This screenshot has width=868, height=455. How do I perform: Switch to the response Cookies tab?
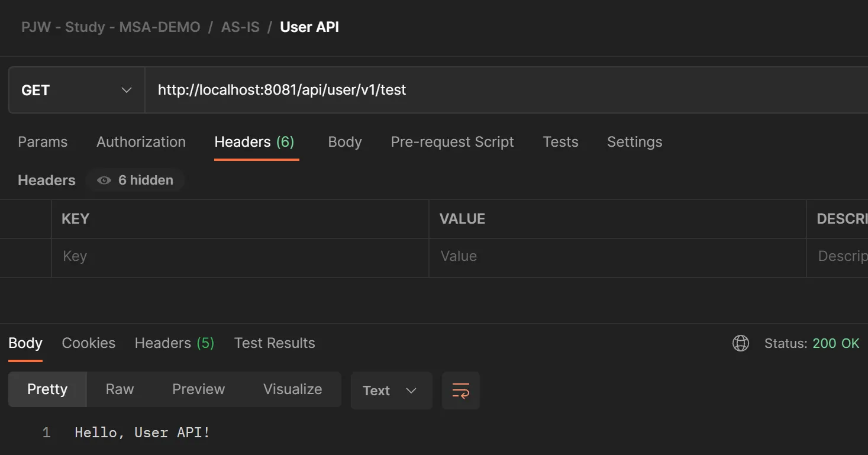pyautogui.click(x=88, y=343)
